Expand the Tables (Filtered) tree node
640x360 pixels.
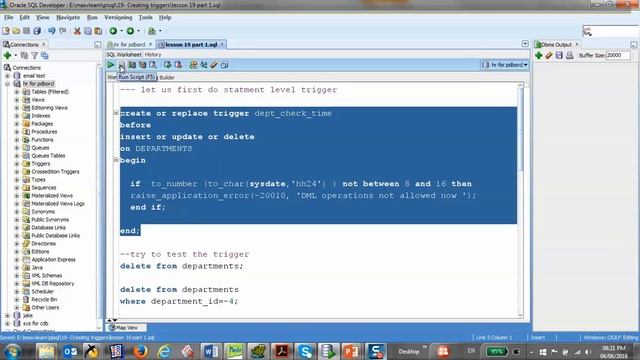[17, 92]
